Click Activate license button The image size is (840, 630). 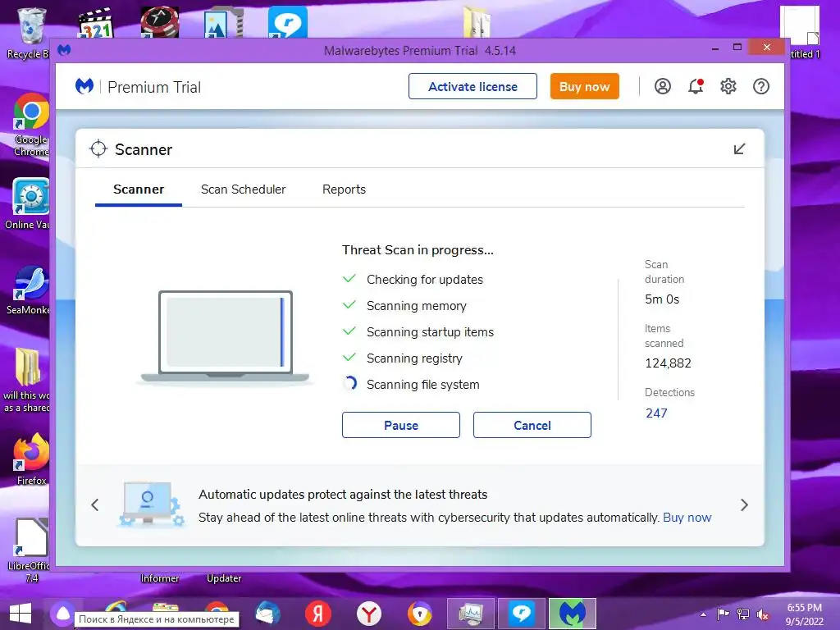click(x=472, y=86)
